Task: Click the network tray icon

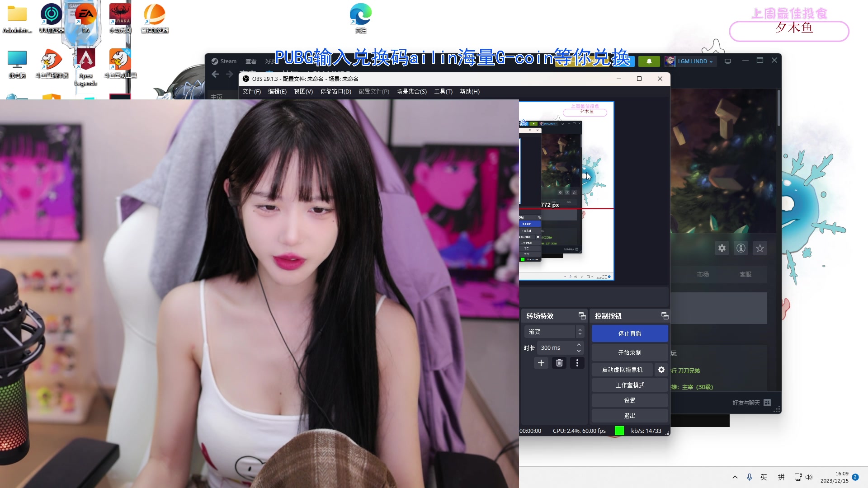Action: click(x=798, y=477)
